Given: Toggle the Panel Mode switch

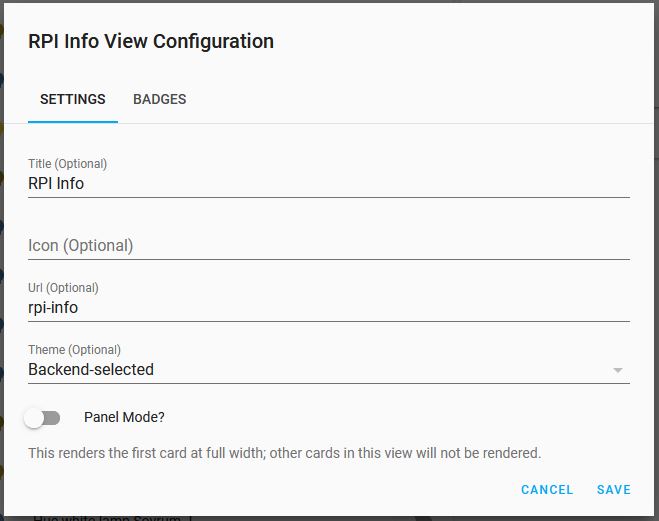Looking at the screenshot, I should 42,418.
